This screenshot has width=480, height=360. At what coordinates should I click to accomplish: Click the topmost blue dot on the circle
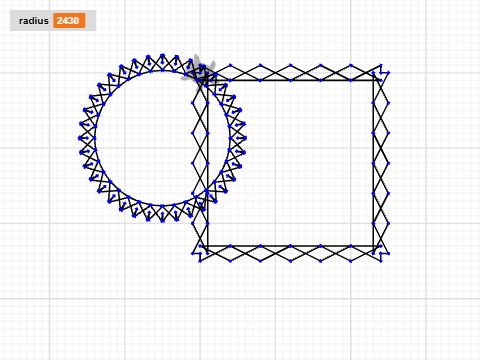162,55
